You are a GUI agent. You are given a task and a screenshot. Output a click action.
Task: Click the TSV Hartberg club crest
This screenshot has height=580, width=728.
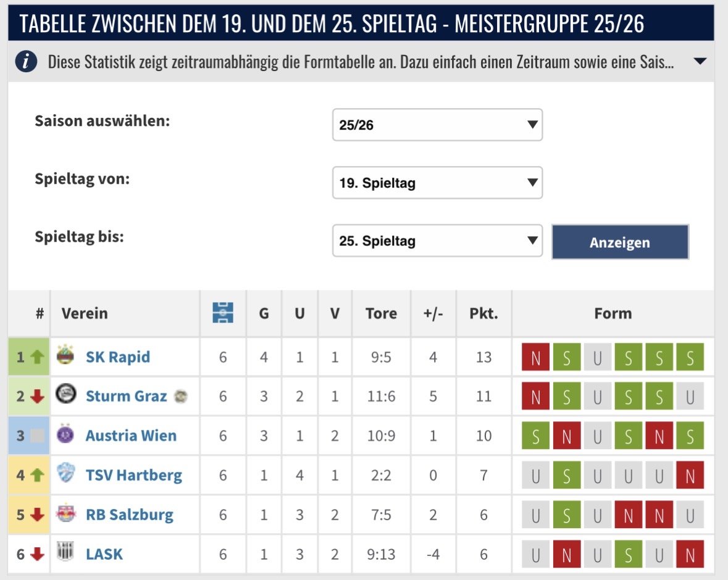coord(64,475)
